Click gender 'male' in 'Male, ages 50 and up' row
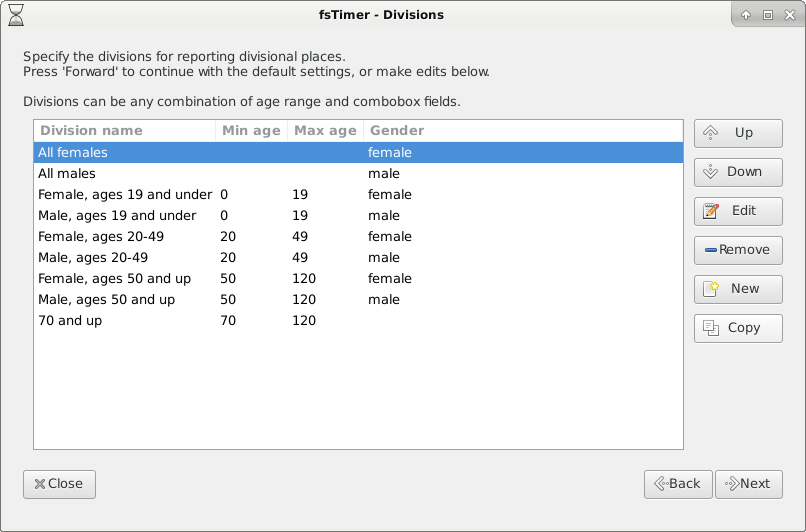This screenshot has width=806, height=532. [x=384, y=300]
